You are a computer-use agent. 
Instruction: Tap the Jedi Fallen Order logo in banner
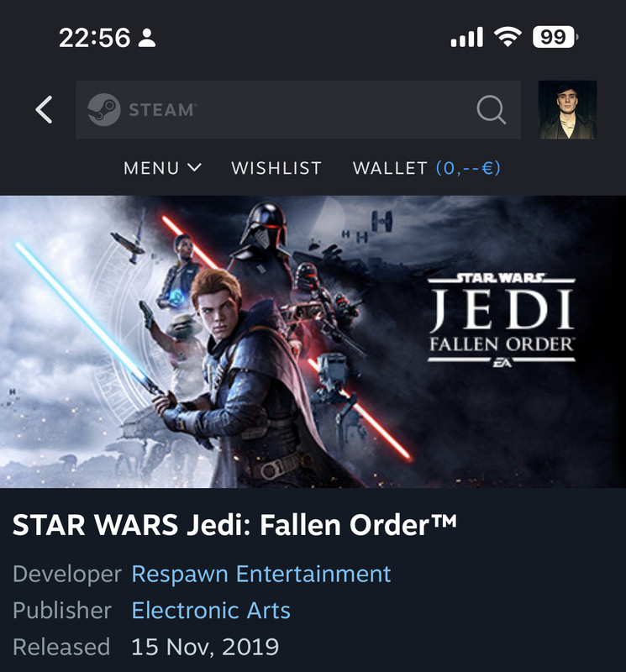coord(502,321)
